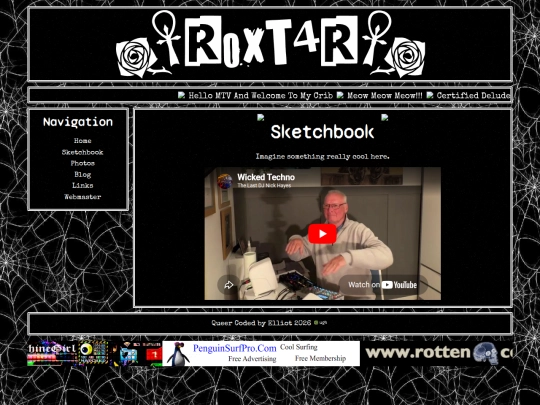Click the skull in the rotten banner
The height and width of the screenshot is (405, 540).
(x=485, y=353)
